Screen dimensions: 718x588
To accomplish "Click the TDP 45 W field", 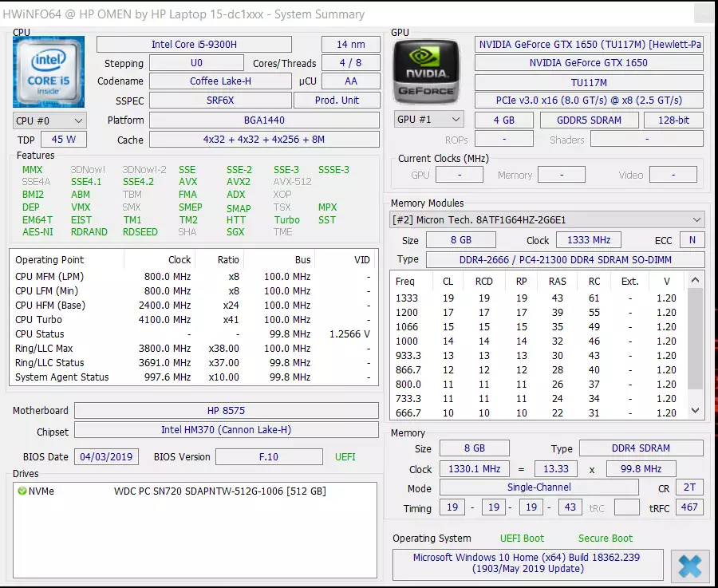I will point(64,139).
